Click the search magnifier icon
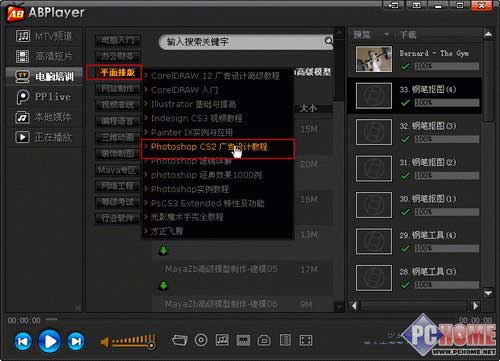Image resolution: width=500 pixels, height=361 pixels. 328,41
